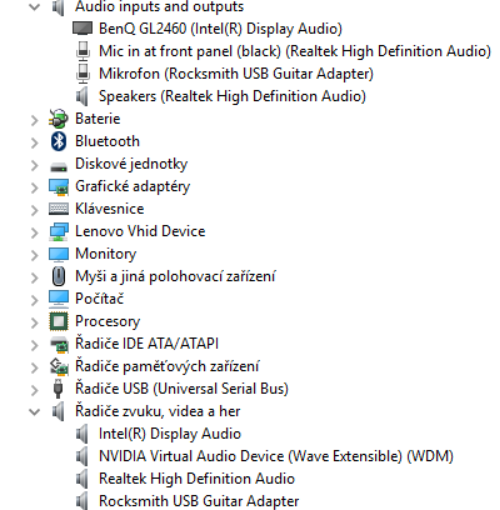Image resolution: width=500 pixels, height=510 pixels.
Task: Select the Grafické adaptéry label
Action: point(133,186)
